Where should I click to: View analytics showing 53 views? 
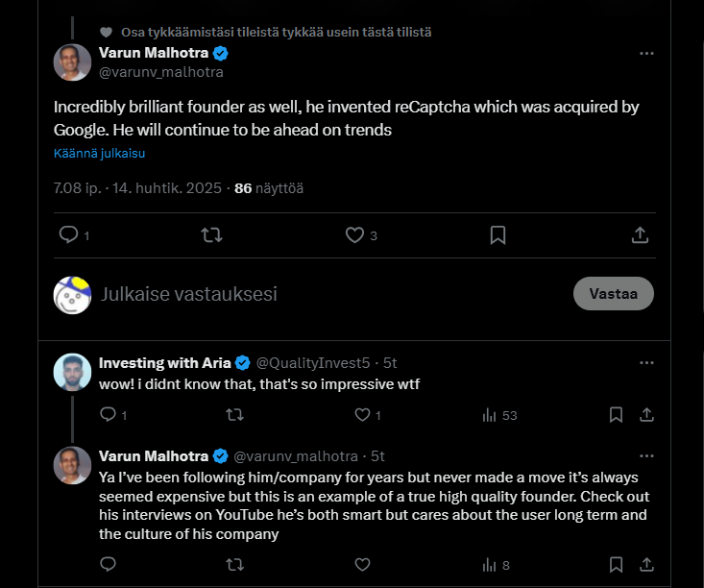click(x=499, y=415)
